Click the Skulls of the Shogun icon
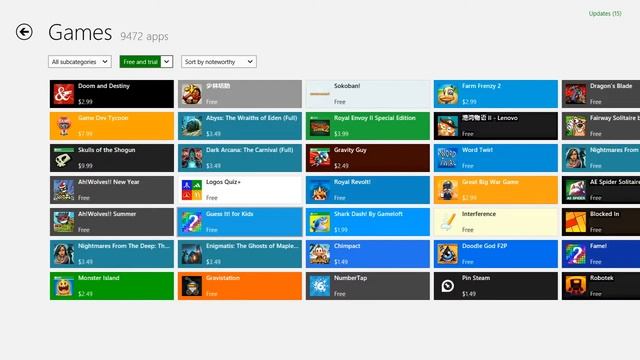640x360 pixels. pos(64,158)
